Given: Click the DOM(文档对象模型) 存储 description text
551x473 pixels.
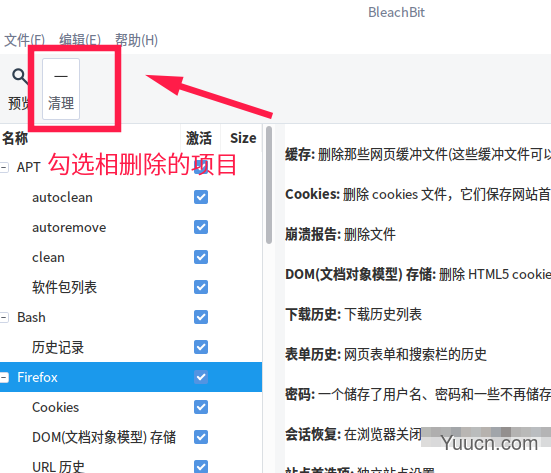Looking at the screenshot, I should [418, 274].
